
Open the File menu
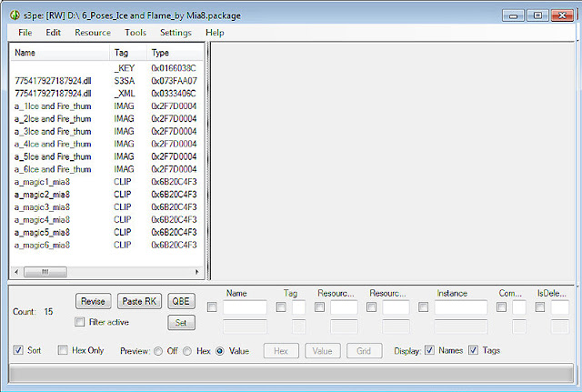[25, 33]
